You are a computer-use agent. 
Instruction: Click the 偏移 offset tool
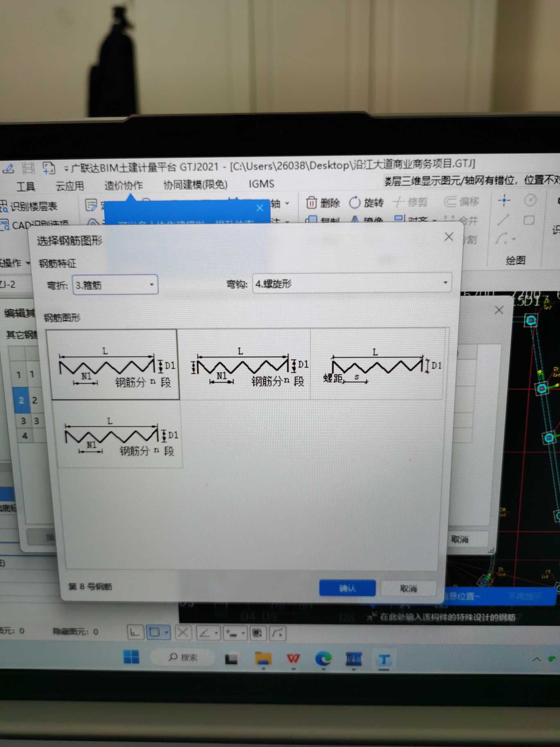(x=461, y=201)
